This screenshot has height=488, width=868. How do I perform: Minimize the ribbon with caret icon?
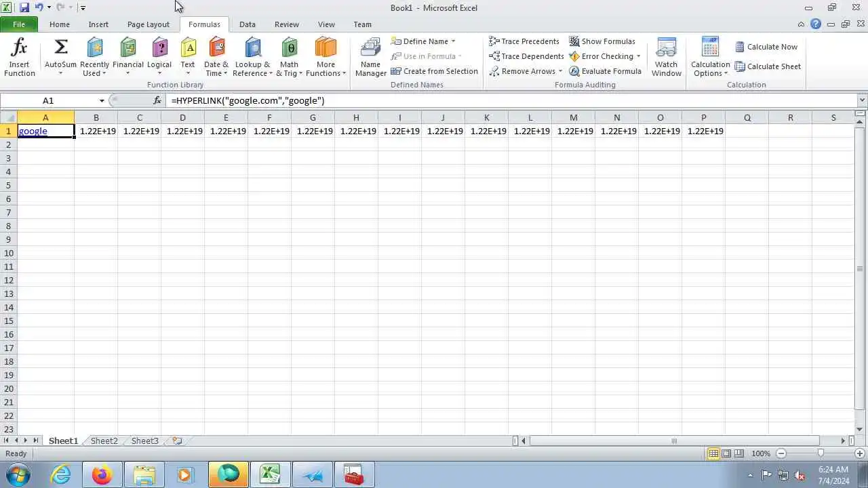click(801, 24)
